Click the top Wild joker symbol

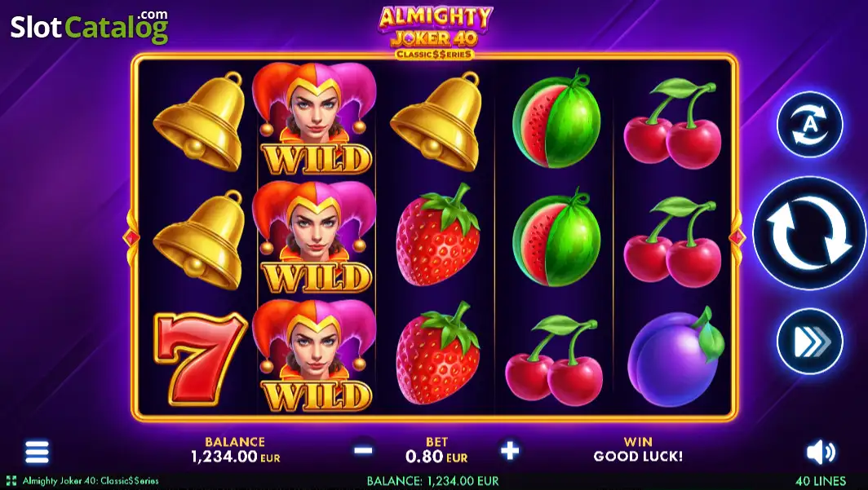(316, 120)
